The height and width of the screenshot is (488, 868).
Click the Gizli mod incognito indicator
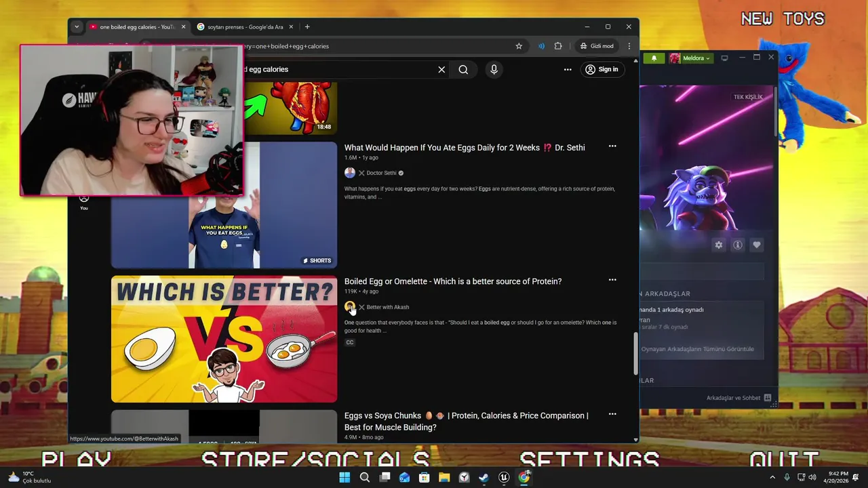coord(597,46)
